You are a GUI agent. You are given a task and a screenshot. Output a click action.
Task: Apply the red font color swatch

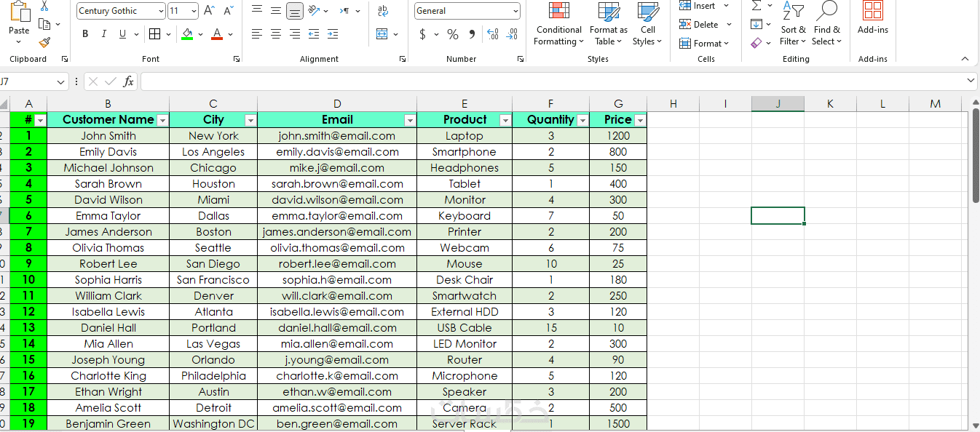coord(216,34)
